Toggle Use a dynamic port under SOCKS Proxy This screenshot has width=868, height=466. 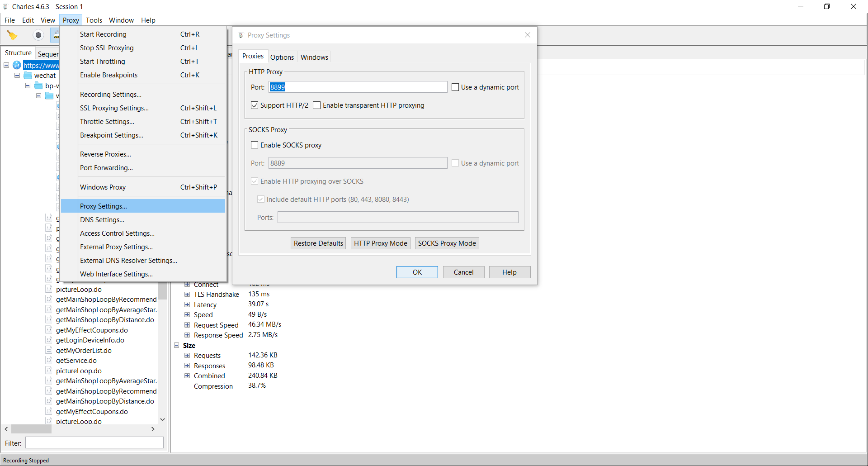(x=455, y=163)
